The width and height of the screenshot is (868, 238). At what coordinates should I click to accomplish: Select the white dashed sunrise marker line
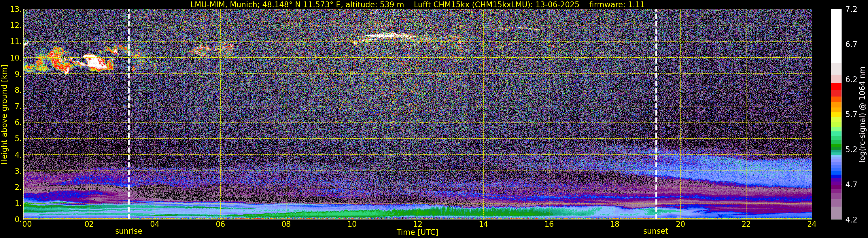coord(129,114)
